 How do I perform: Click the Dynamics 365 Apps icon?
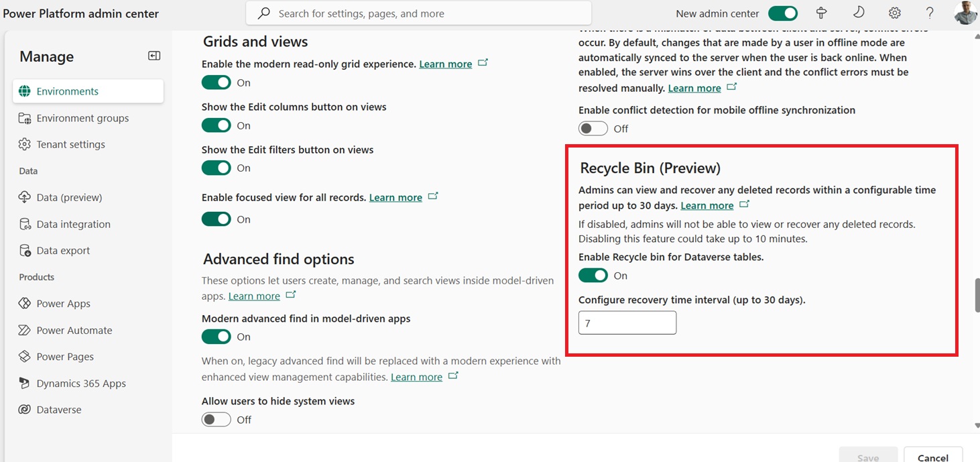click(25, 384)
